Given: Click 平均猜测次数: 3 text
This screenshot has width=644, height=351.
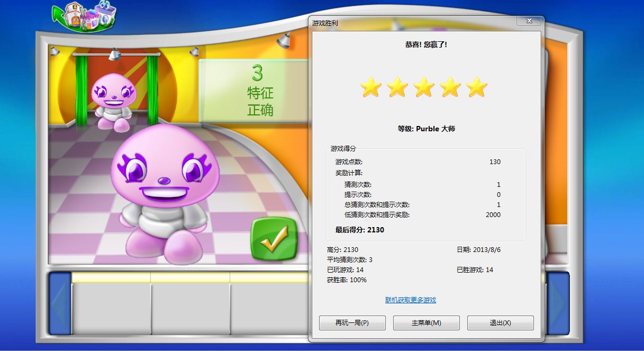Looking at the screenshot, I should (x=350, y=259).
